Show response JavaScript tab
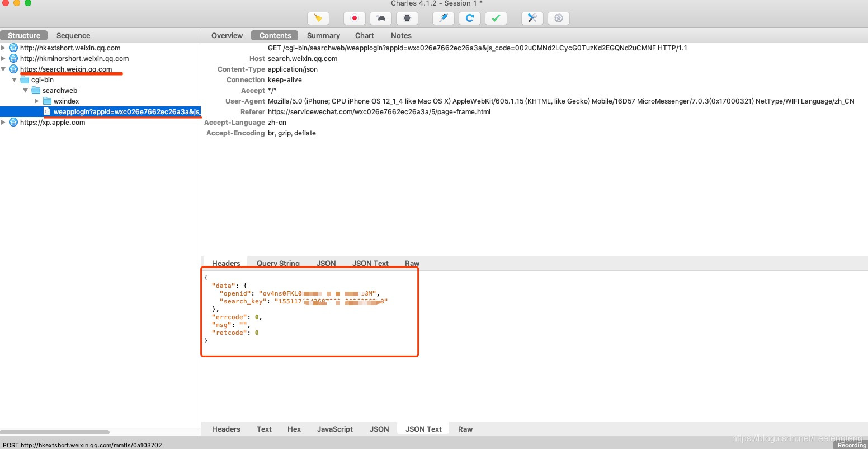 coord(335,429)
